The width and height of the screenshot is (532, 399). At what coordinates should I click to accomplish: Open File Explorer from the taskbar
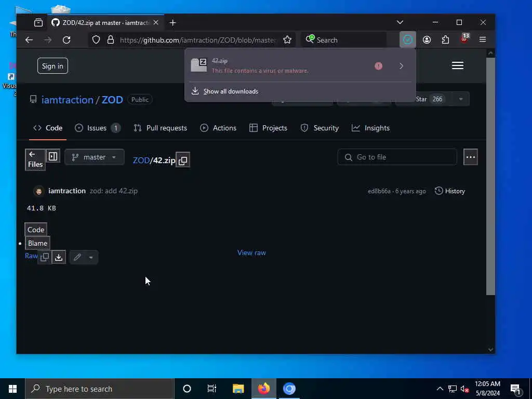click(238, 389)
